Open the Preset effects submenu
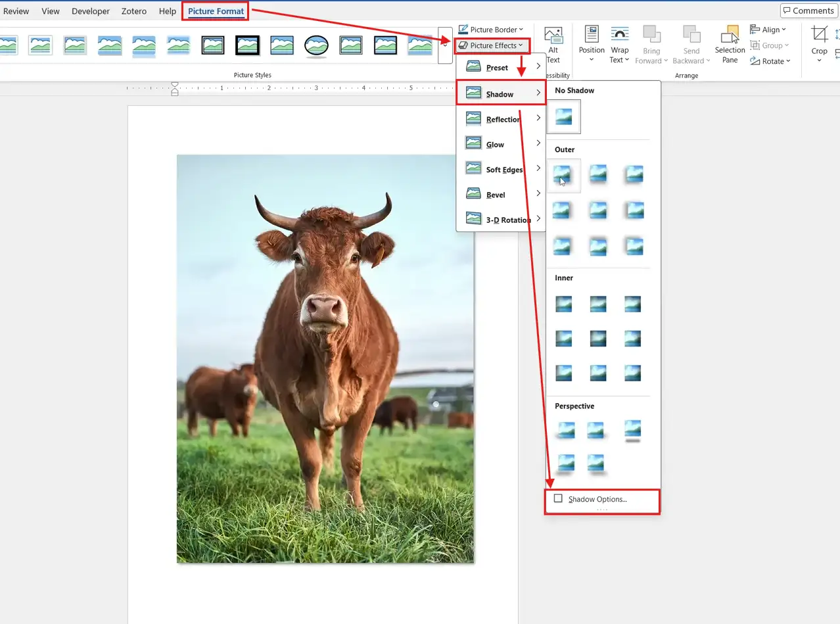This screenshot has height=624, width=840. point(501,67)
